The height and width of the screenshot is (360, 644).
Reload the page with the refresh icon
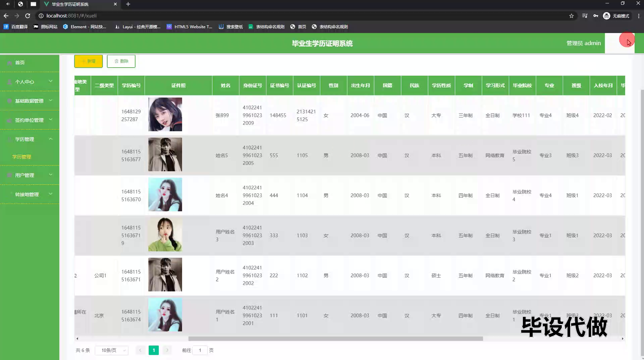tap(28, 16)
